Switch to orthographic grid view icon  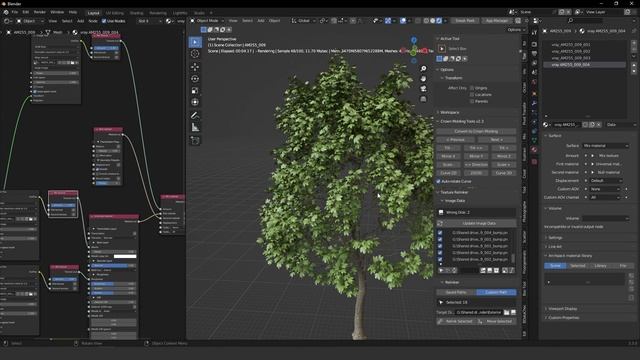[423, 99]
